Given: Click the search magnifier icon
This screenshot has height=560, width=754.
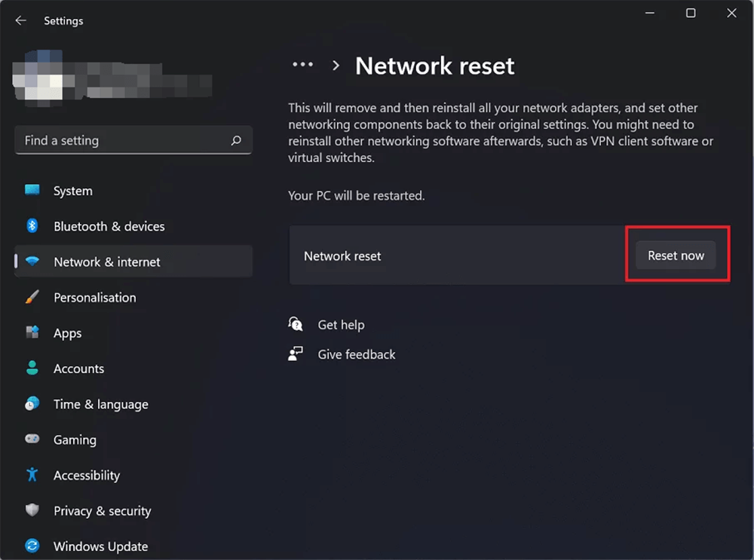Looking at the screenshot, I should pos(236,141).
